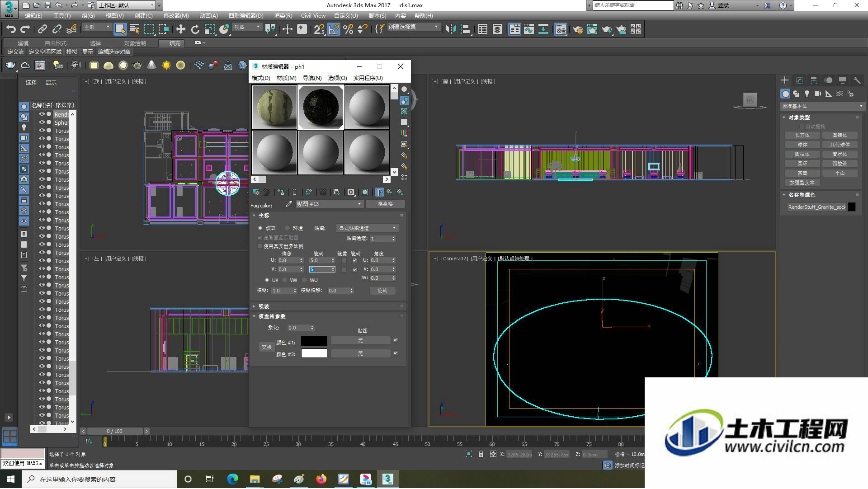Screen dimensions: 868x489
Task: Open the 全部 selection filter dropdown
Action: tap(97, 28)
